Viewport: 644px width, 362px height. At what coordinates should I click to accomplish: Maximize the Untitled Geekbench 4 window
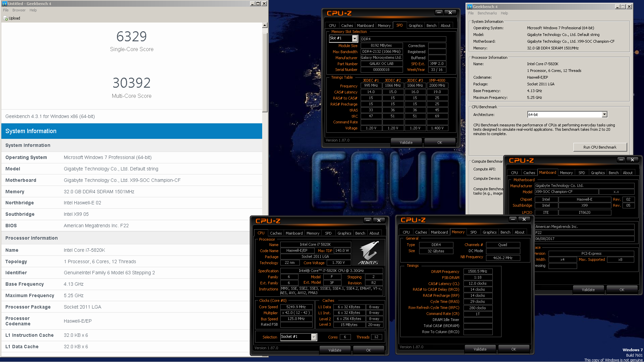[x=258, y=3]
